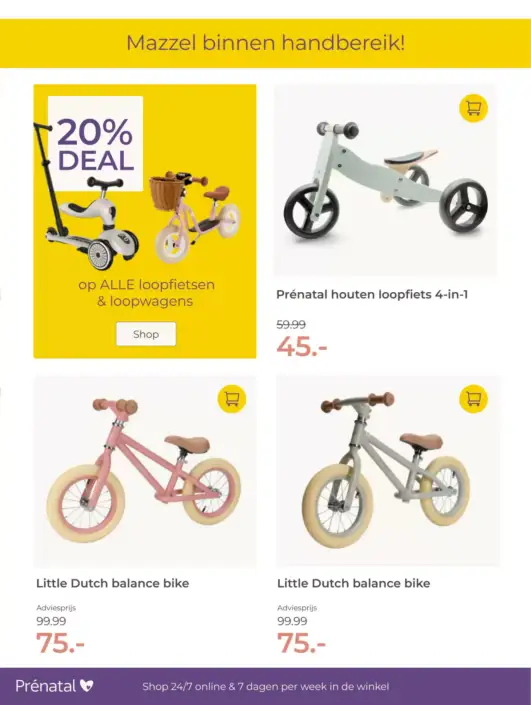The image size is (531, 705).
Task: Open the wooden 4-in-1 loopfiets image
Action: 385,180
